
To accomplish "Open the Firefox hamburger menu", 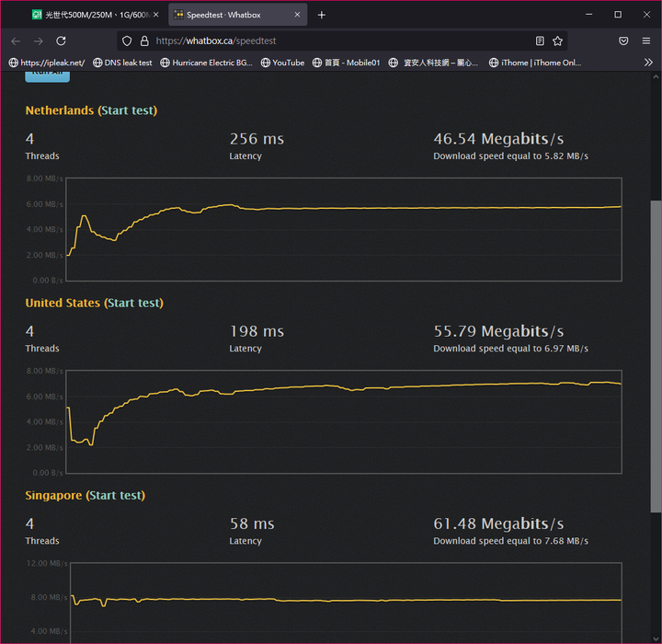I will 646,41.
